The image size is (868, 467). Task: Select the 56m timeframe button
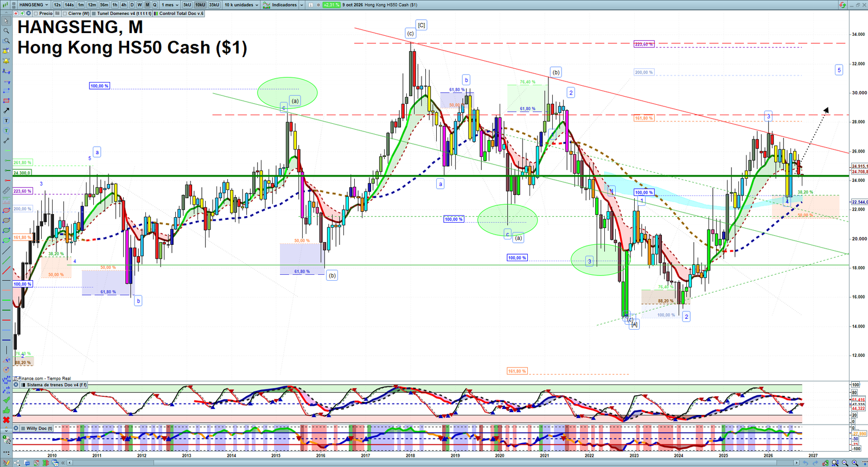(104, 5)
